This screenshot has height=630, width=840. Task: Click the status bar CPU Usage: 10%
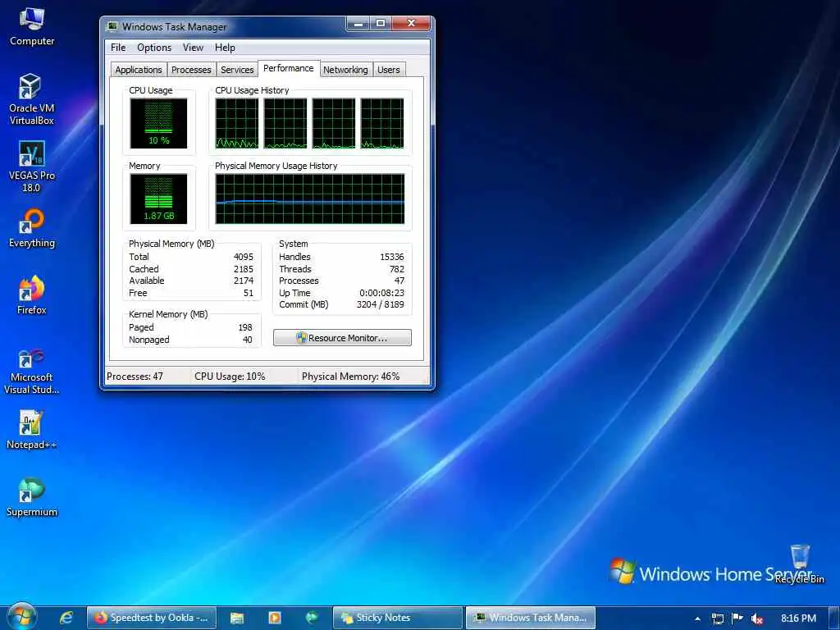(230, 376)
